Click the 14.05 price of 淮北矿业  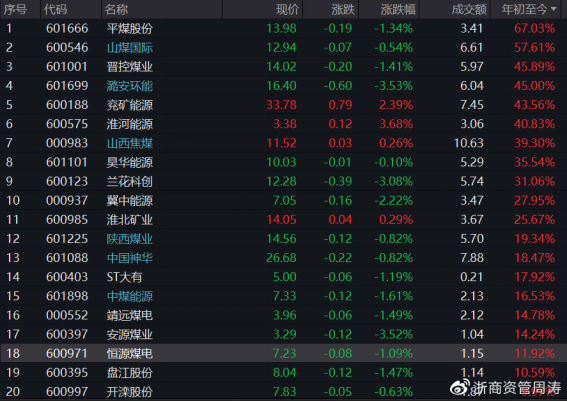click(x=281, y=220)
